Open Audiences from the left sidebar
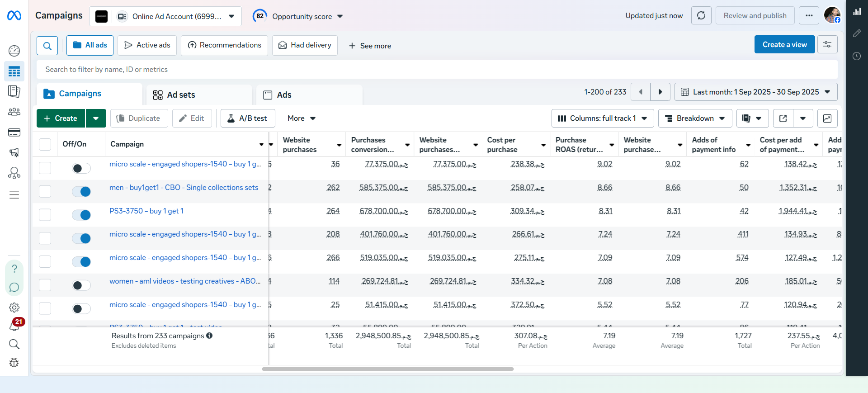The height and width of the screenshot is (393, 868). click(14, 112)
